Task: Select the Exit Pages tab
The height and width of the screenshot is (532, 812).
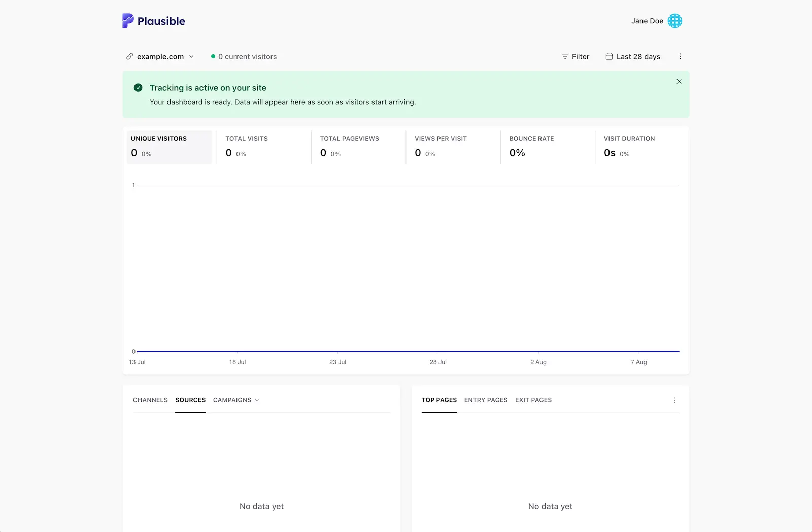Action: [533, 400]
